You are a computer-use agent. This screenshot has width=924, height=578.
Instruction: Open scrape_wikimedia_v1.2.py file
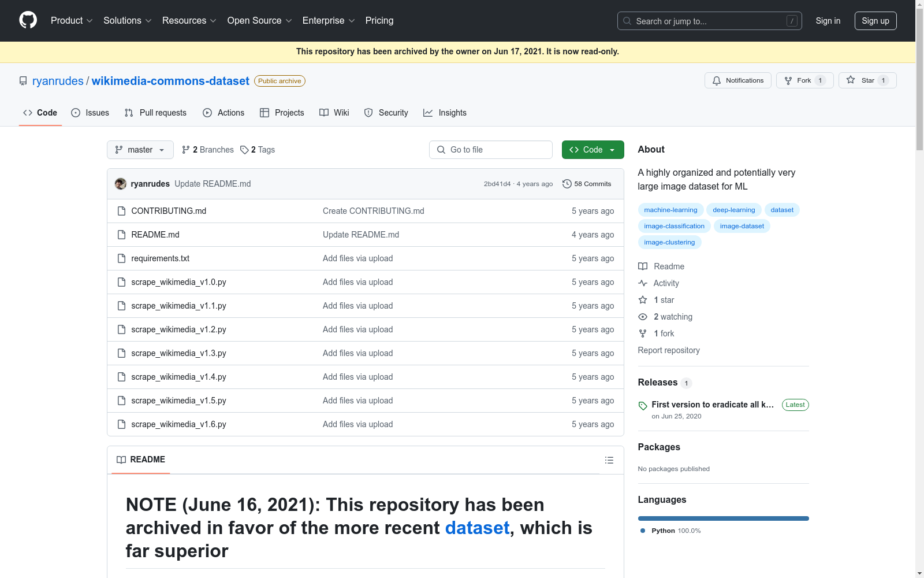tap(178, 329)
